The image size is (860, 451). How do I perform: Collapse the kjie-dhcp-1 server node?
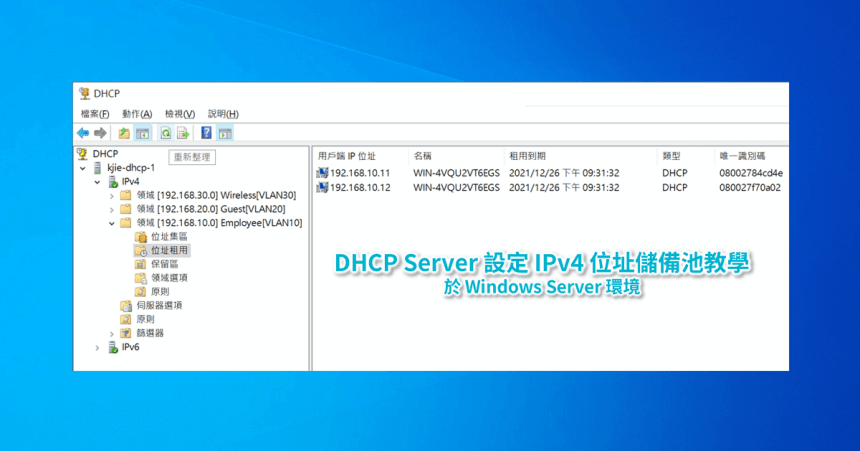(83, 168)
